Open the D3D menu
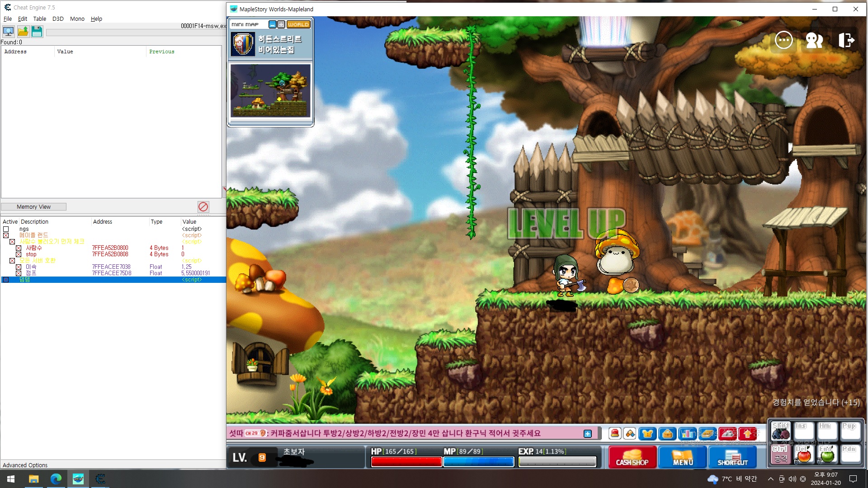This screenshot has width=868, height=488. [x=58, y=19]
